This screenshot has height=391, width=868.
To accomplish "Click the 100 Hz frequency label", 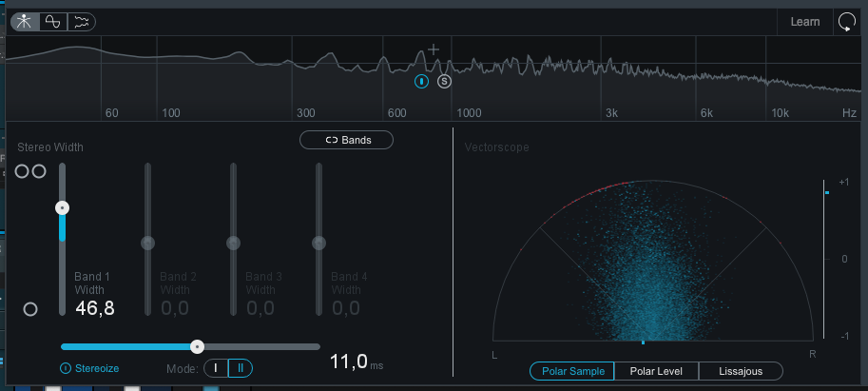I will [x=171, y=113].
